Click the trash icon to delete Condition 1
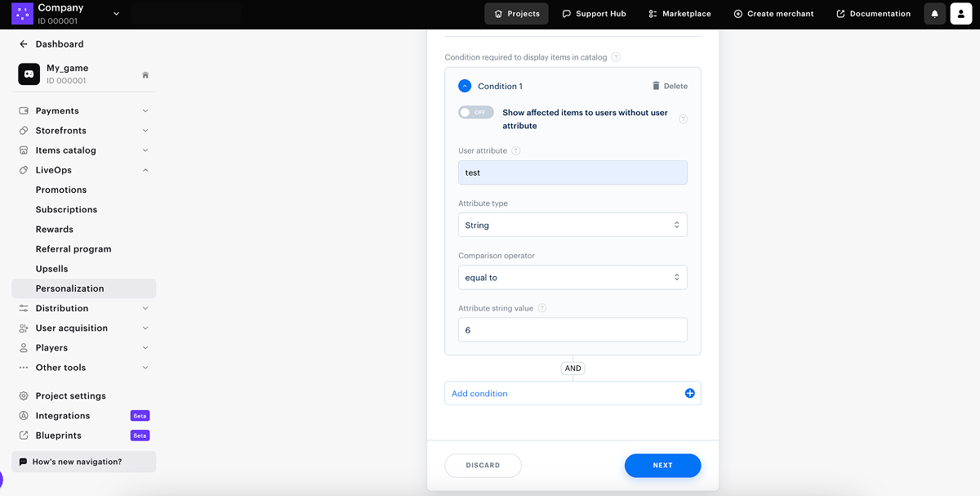This screenshot has width=980, height=496. 656,86
